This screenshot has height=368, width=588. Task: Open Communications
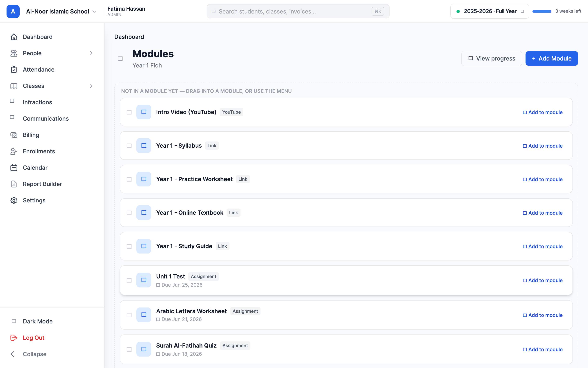click(x=52, y=119)
